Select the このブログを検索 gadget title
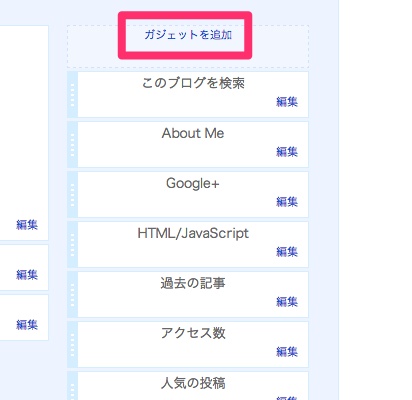 tap(193, 83)
